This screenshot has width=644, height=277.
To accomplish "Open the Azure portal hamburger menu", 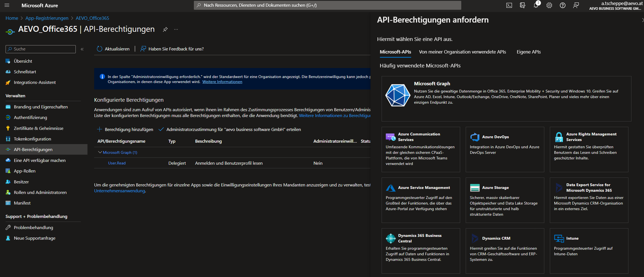I will click(7, 5).
